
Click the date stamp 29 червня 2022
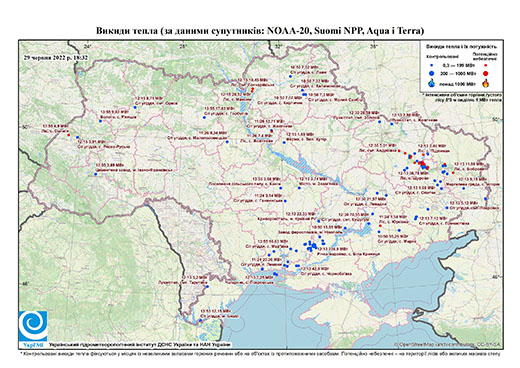(x=56, y=57)
